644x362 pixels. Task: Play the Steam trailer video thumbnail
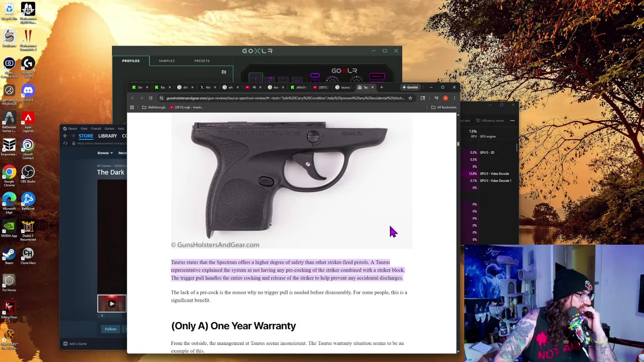click(x=112, y=304)
